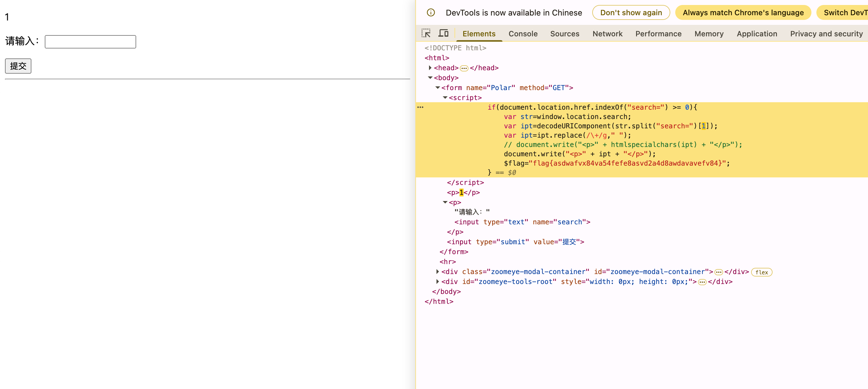Collapse the body element node
The width and height of the screenshot is (868, 389).
coord(430,78)
